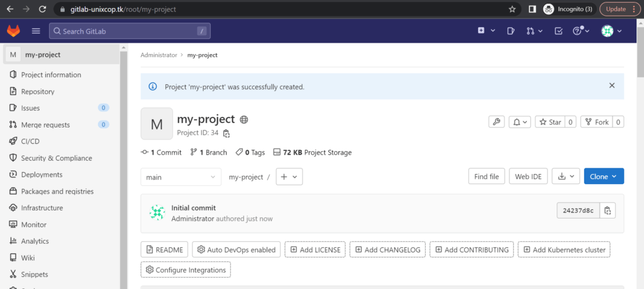The width and height of the screenshot is (644, 289).
Task: Click the GitLab fox logo
Action: coord(14,31)
